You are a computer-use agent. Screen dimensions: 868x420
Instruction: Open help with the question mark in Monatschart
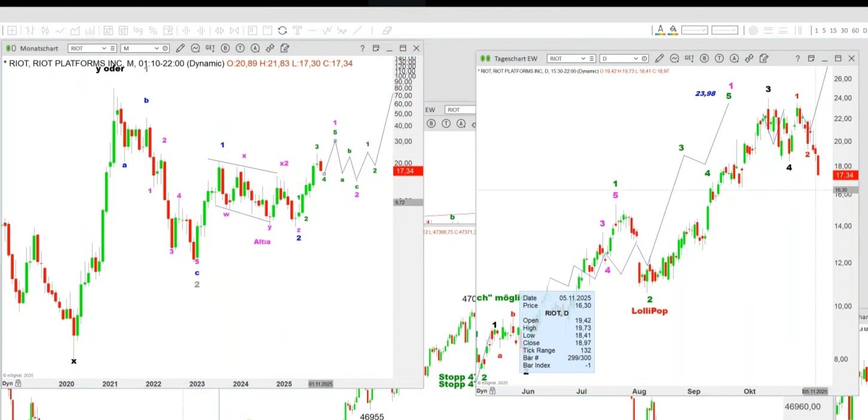[362, 48]
